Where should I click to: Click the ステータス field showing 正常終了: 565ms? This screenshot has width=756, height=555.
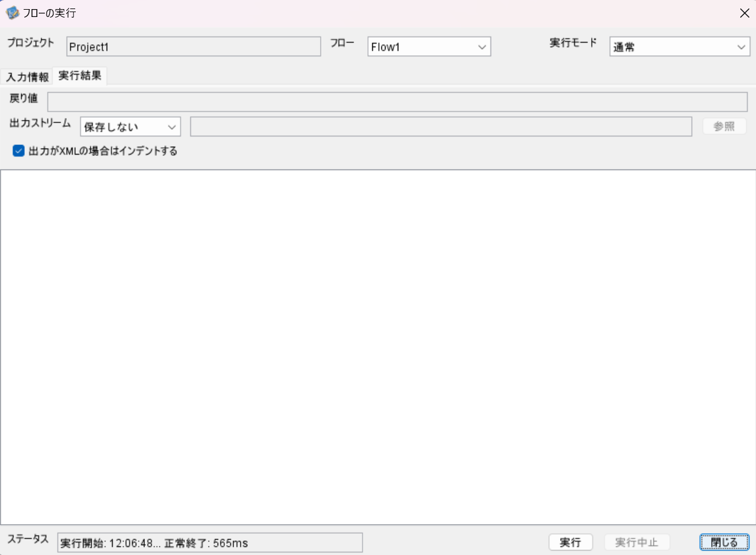coord(208,542)
